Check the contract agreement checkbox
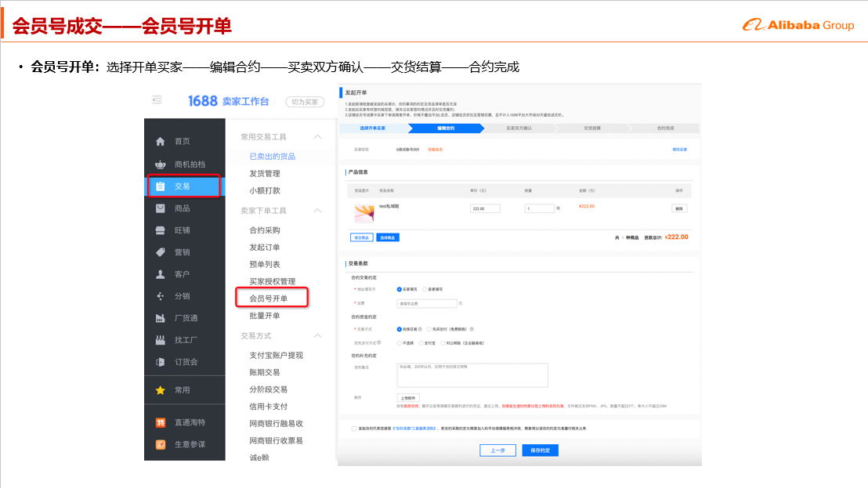Screen dimensions: 868x488 point(354,428)
